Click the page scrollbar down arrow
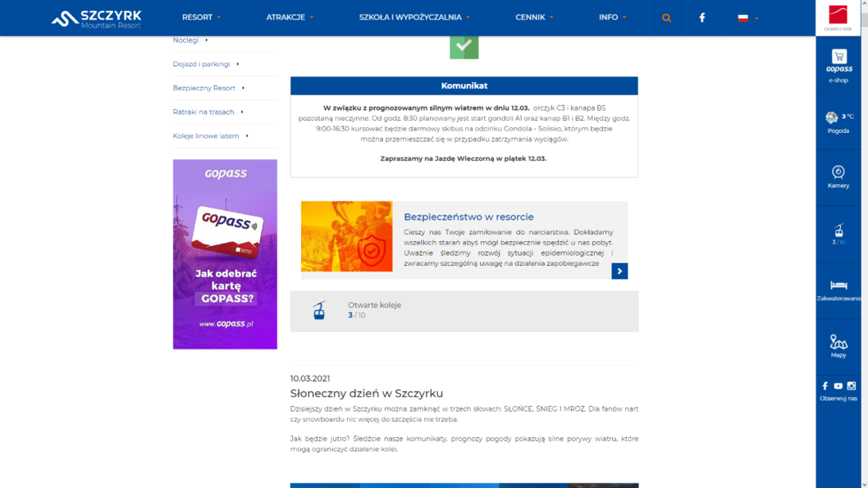Viewport: 868px width, 488px height. click(x=864, y=484)
